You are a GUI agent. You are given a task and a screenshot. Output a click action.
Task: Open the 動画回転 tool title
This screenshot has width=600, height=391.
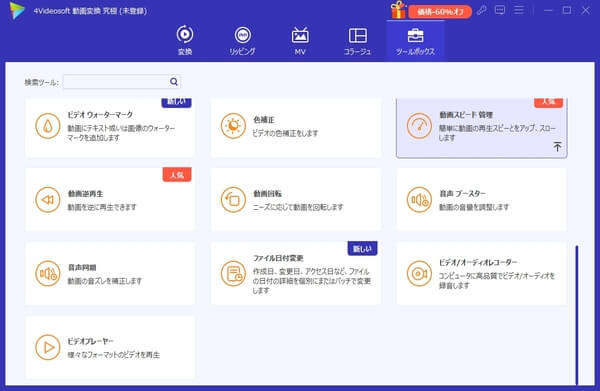(267, 194)
